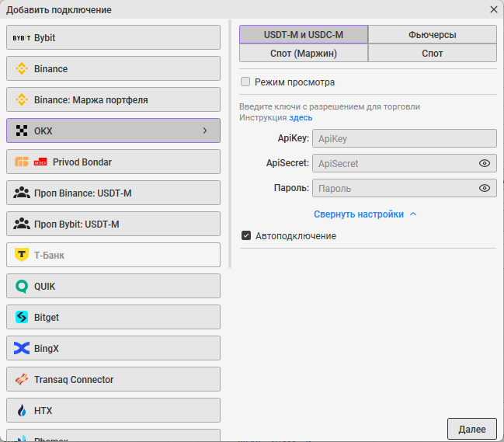Focus the Пароль input field

[405, 188]
